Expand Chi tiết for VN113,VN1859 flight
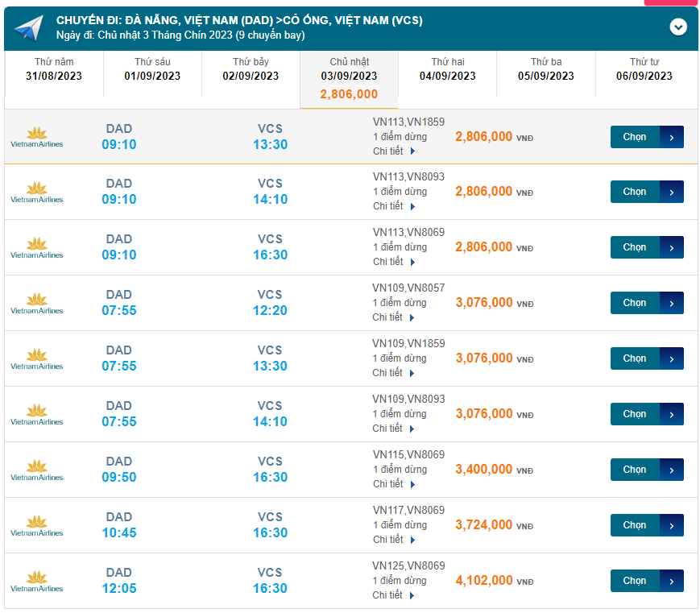 coord(394,151)
